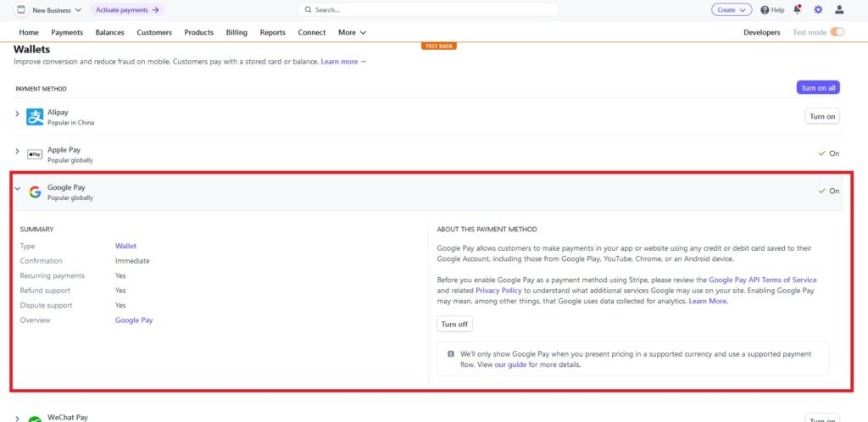Image resolution: width=868 pixels, height=422 pixels.
Task: Click the Alipay logo icon
Action: tap(35, 117)
